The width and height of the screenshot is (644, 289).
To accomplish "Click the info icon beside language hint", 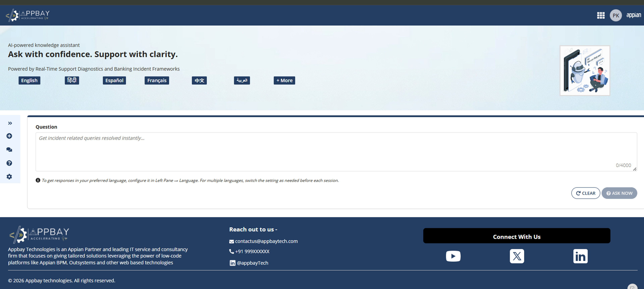I will click(38, 180).
